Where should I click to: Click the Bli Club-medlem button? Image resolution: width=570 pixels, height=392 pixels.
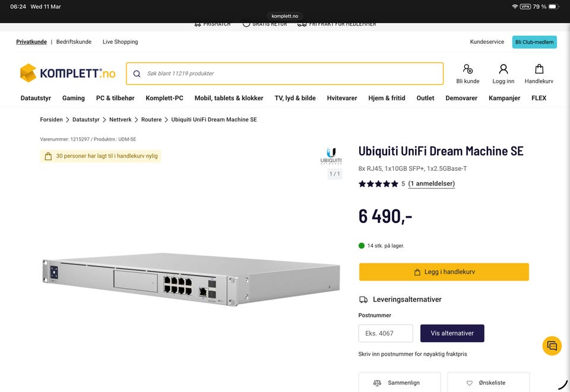[534, 42]
